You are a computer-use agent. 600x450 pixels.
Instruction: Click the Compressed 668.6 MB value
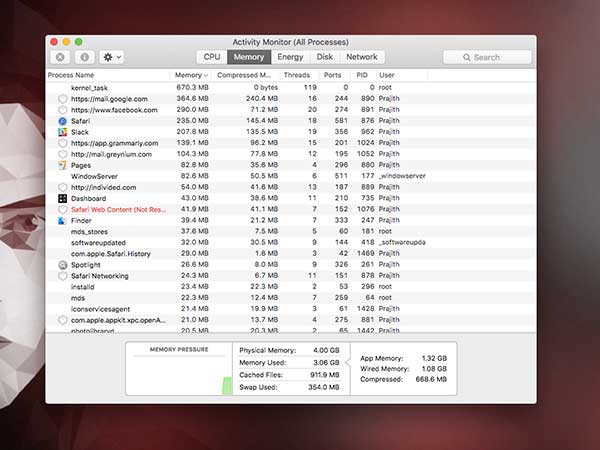[x=431, y=379]
